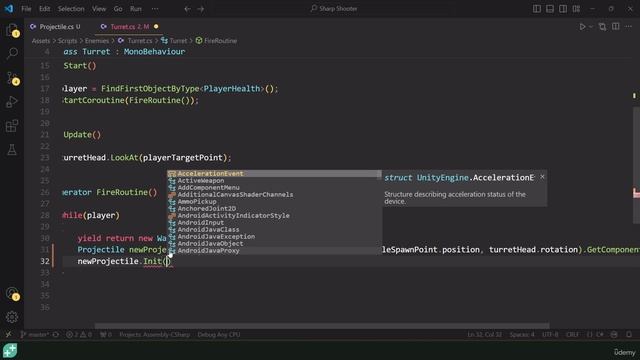
Task: Open the Run menu
Action: point(136,9)
